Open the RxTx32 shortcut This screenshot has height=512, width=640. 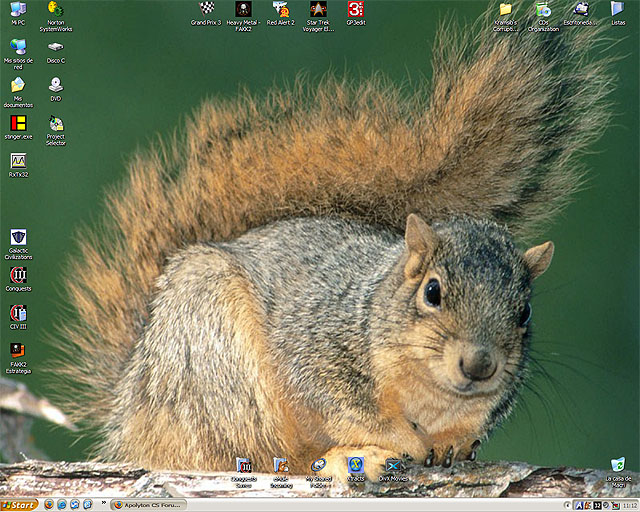(x=18, y=161)
